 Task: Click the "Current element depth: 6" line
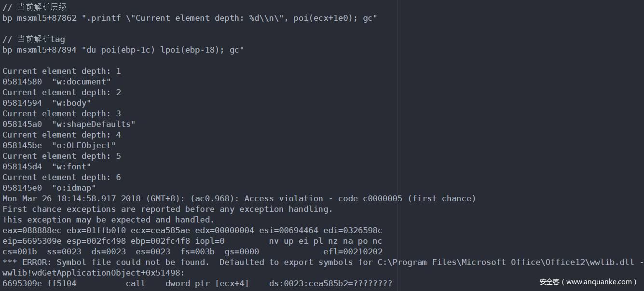click(61, 177)
